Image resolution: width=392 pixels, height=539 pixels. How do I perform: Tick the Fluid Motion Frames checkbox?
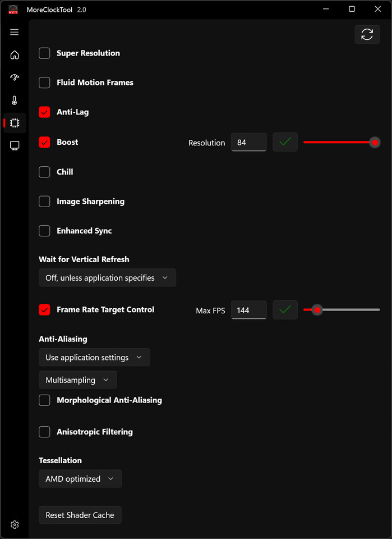coord(44,83)
